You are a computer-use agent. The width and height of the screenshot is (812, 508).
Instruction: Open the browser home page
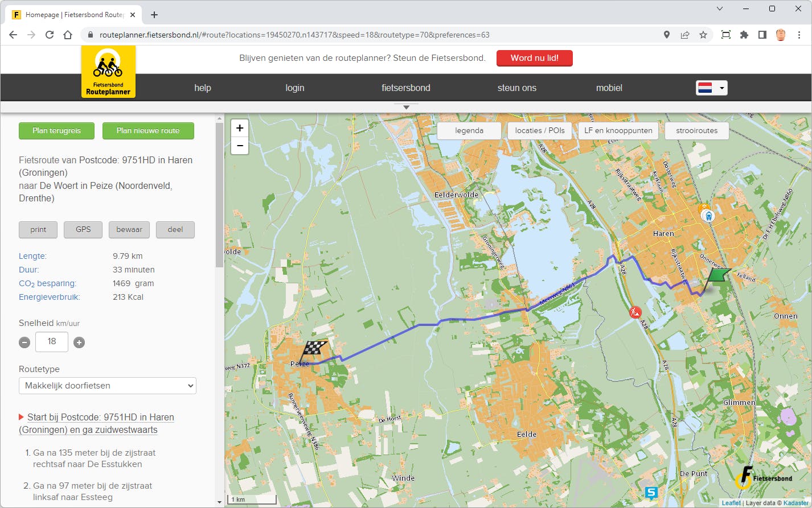pos(68,35)
